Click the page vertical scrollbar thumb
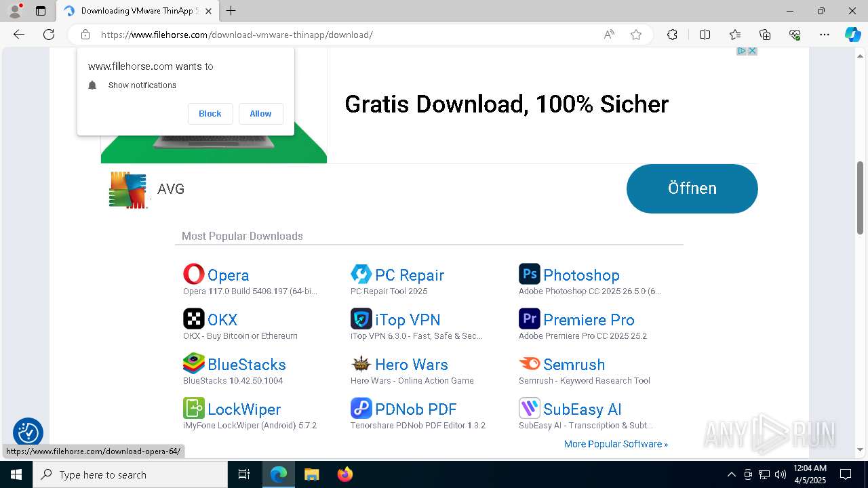The height and width of the screenshot is (488, 868). coord(861,197)
